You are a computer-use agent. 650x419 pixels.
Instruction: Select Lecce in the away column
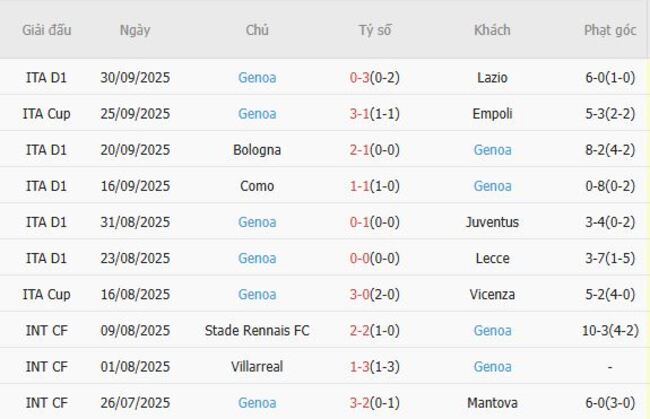[492, 258]
